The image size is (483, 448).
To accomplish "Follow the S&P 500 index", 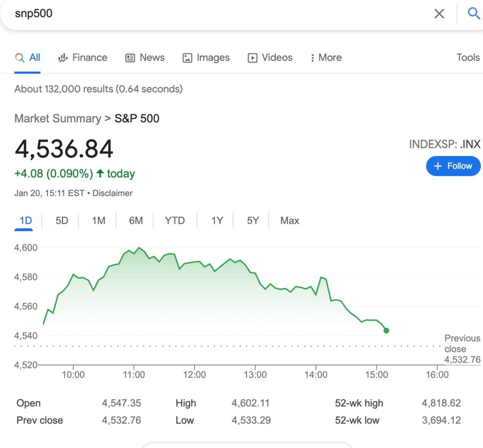I will tap(453, 166).
